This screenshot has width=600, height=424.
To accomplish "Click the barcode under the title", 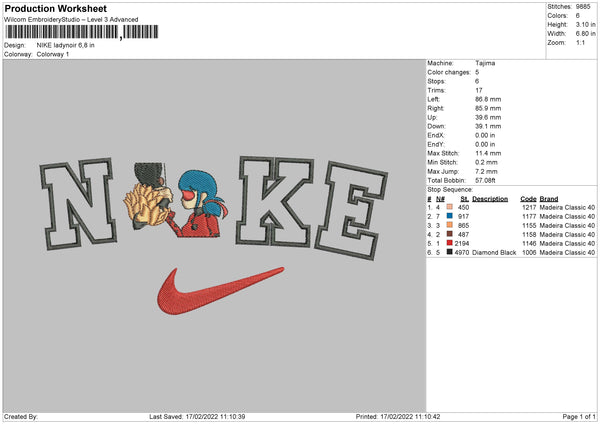I will 81,32.
